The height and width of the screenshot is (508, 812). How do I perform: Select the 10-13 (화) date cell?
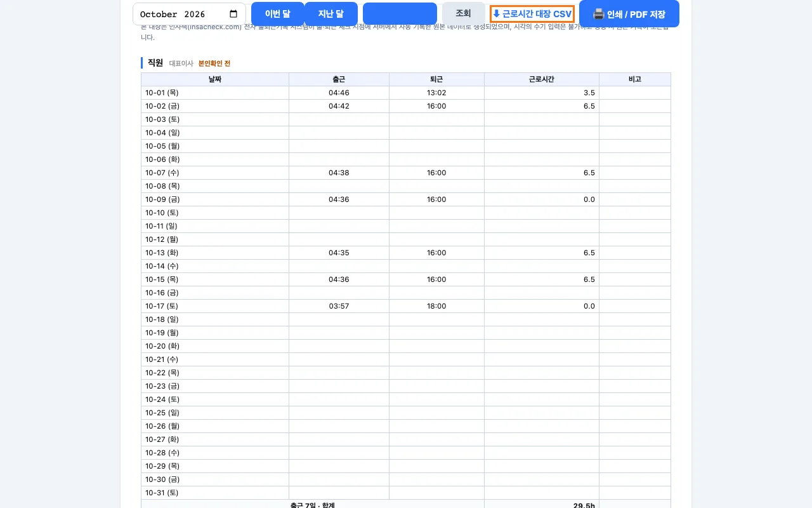[x=215, y=253]
